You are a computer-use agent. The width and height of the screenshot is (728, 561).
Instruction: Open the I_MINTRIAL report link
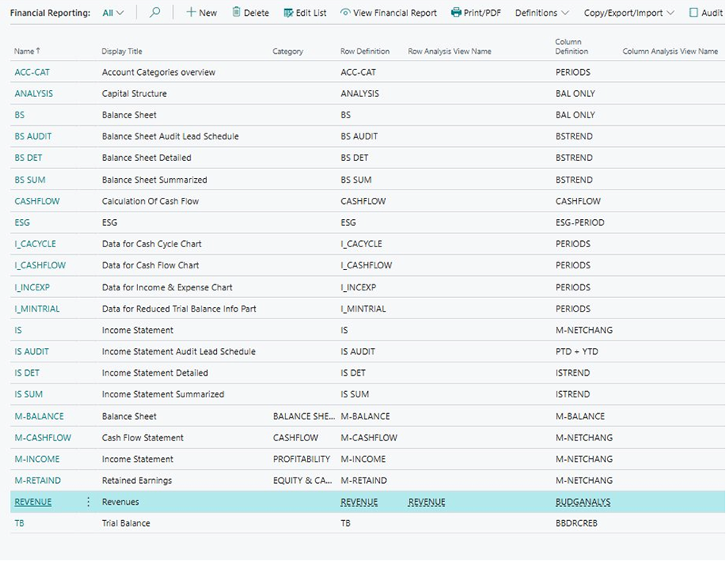[37, 309]
